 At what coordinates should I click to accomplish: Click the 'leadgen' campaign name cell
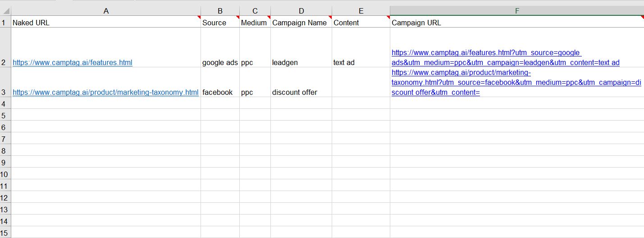[285, 63]
